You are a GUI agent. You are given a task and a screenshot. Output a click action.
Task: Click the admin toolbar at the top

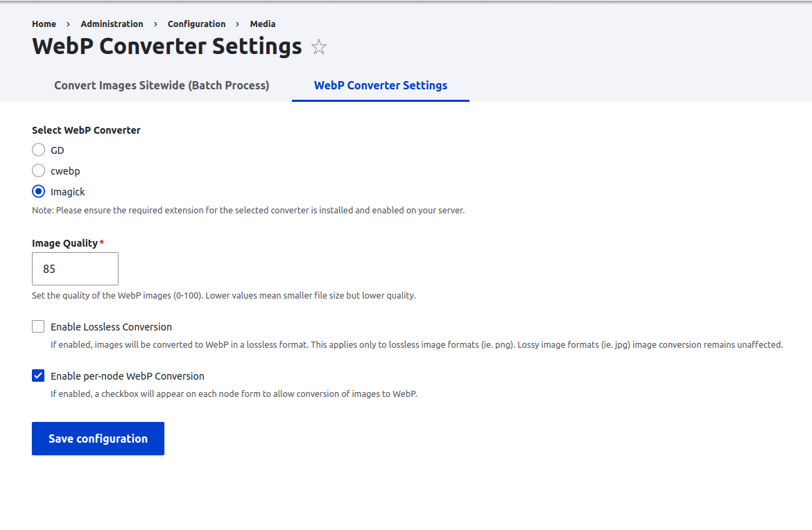click(406, 3)
